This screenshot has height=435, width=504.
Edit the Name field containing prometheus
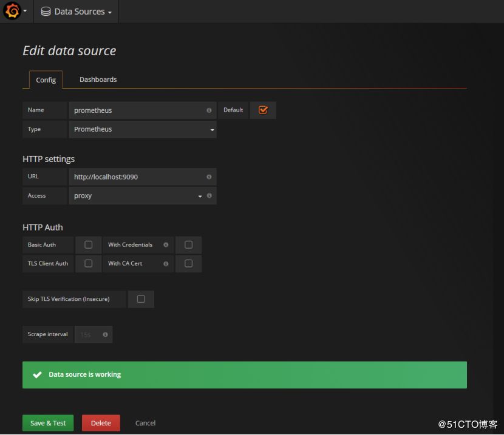pos(142,110)
